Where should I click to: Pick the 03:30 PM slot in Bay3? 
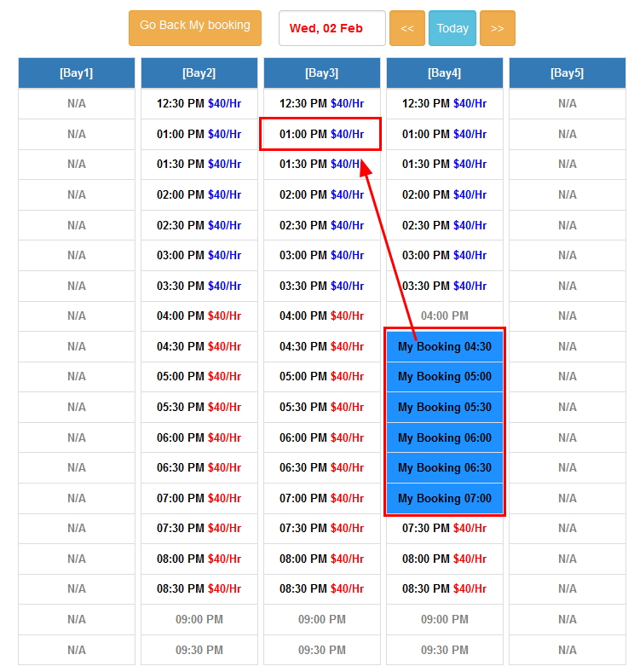[321, 286]
